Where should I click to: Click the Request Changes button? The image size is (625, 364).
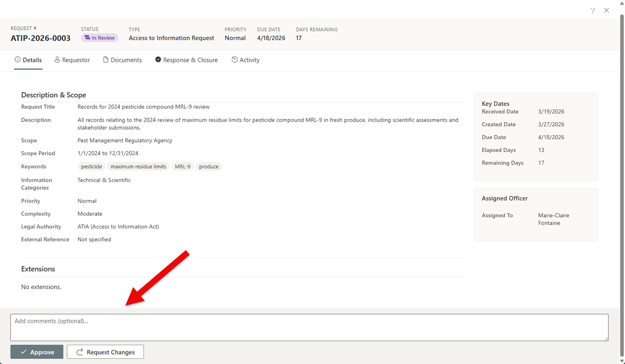pyautogui.click(x=105, y=352)
